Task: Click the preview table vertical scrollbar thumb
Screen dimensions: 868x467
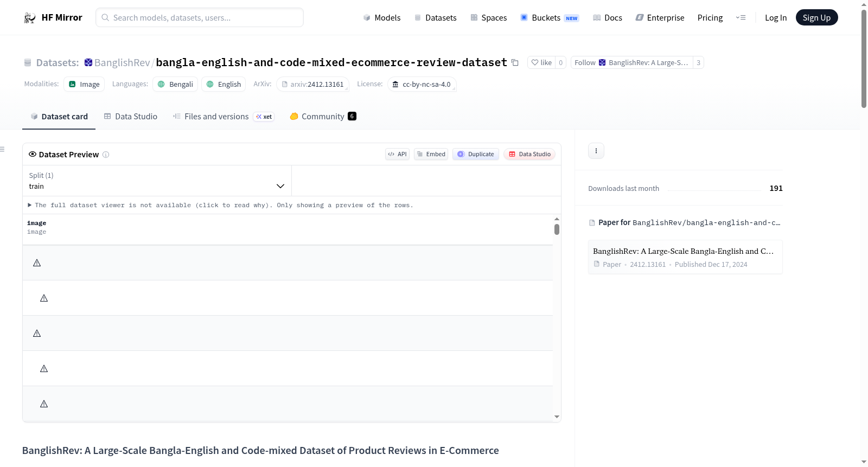Action: point(557,229)
